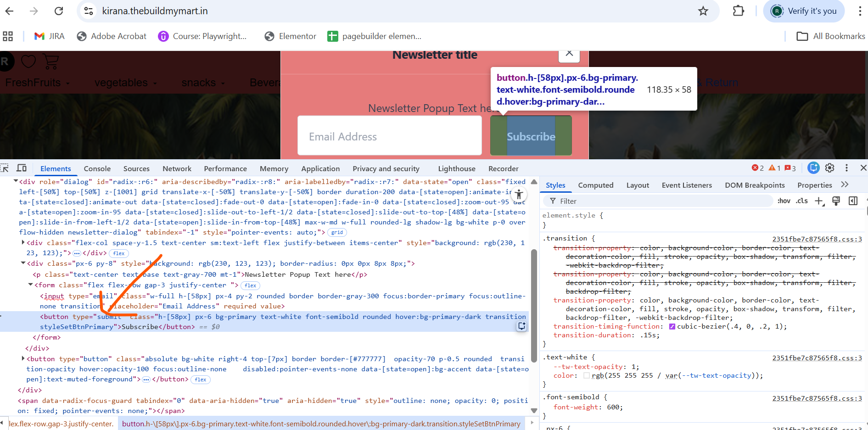Open the DOM Breakpoints tab
This screenshot has height=430, width=868.
click(x=755, y=185)
